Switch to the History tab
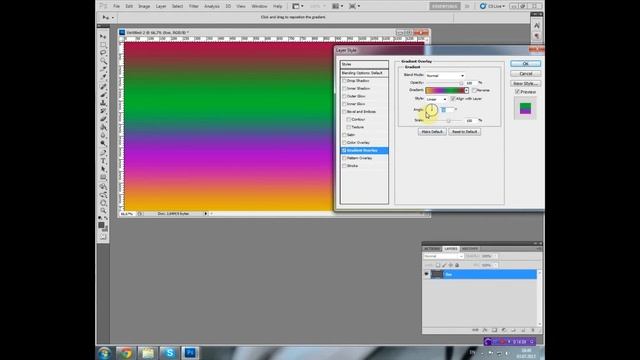This screenshot has height=360, width=640. (470, 249)
